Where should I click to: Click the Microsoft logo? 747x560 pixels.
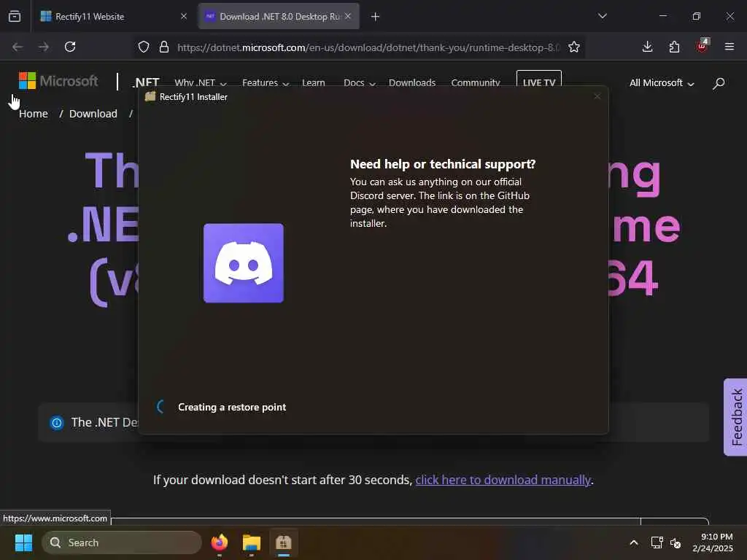click(x=58, y=81)
